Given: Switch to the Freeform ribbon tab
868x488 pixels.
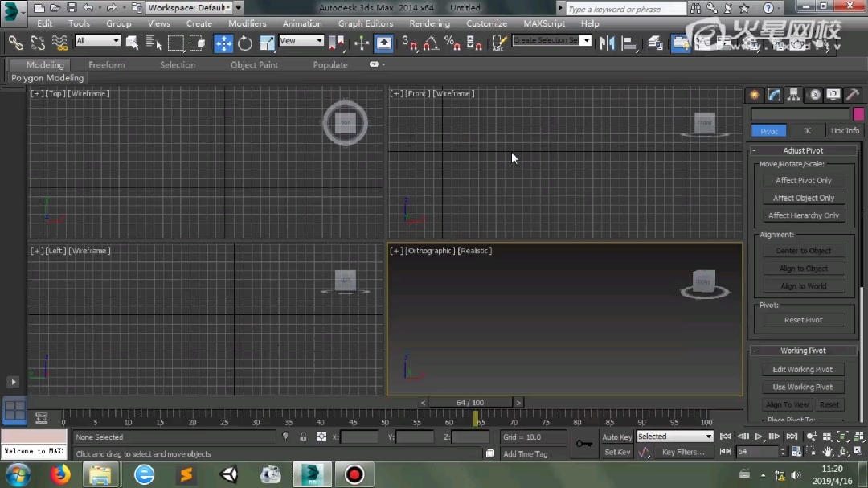Looking at the screenshot, I should click(106, 65).
